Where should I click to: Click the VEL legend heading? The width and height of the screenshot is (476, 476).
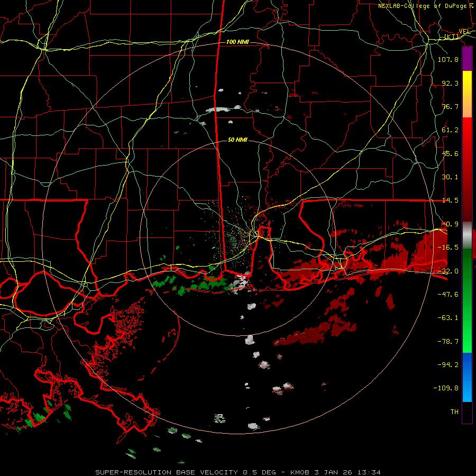464,31
